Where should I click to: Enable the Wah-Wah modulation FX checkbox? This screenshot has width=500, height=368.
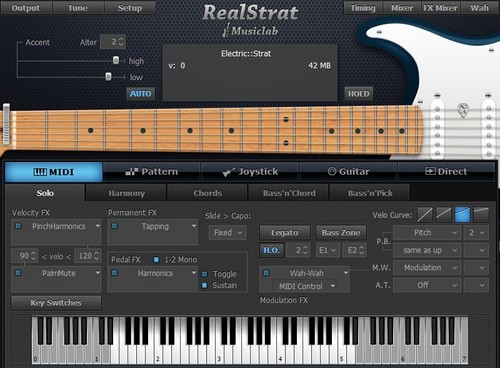tap(266, 273)
